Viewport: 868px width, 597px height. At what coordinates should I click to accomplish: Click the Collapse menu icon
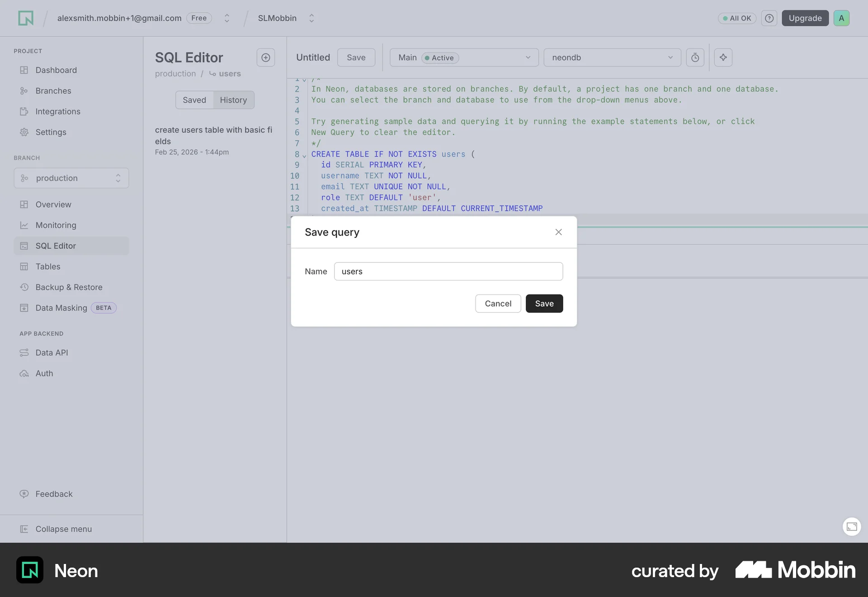click(x=24, y=529)
